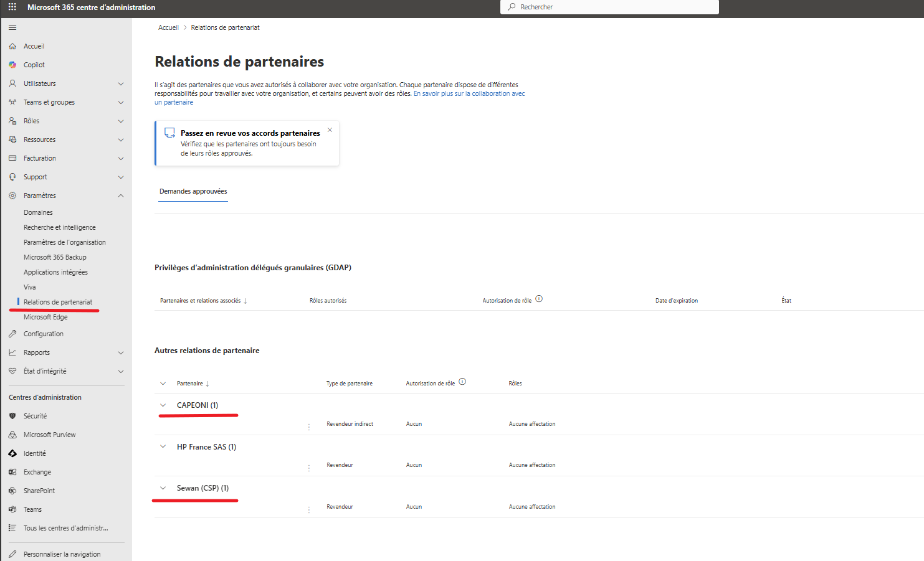Click the info icon beside GDAP Autorisation de rôle

[539, 299]
